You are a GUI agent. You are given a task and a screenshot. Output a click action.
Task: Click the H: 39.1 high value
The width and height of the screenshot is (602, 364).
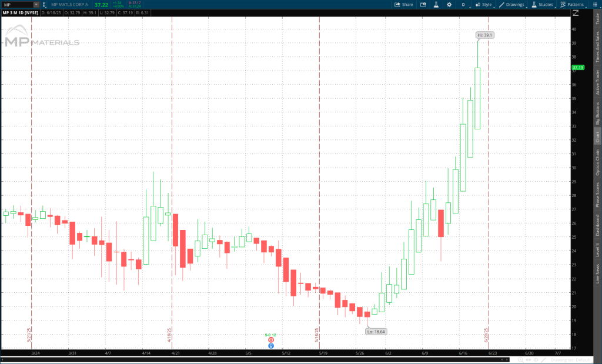click(x=90, y=13)
